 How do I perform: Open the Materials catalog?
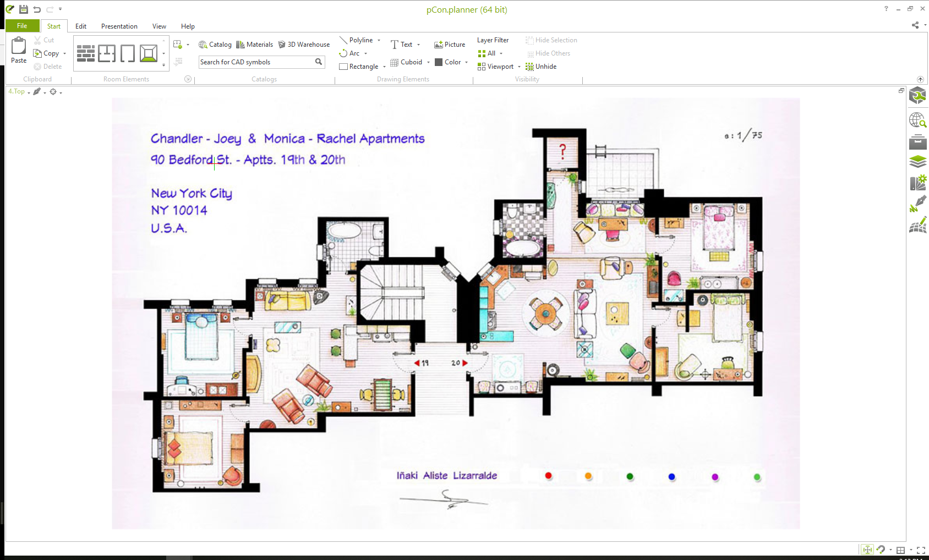(x=255, y=45)
